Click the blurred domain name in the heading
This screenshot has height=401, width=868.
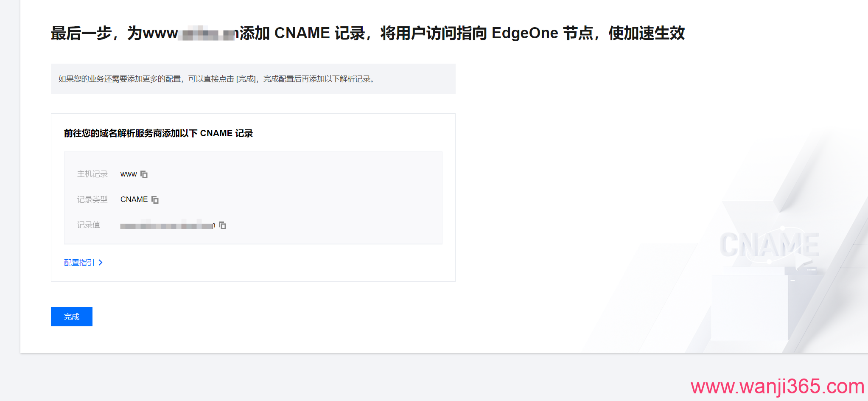pyautogui.click(x=207, y=34)
